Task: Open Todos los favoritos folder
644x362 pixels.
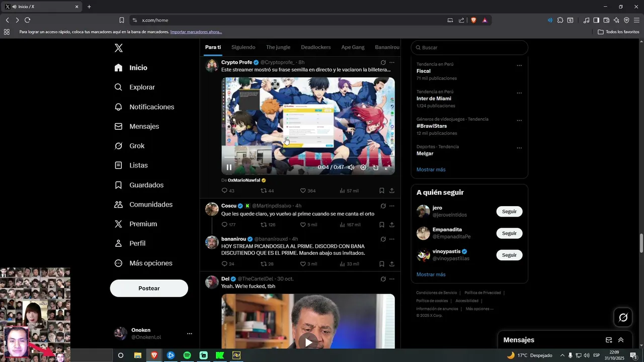Action: 618,32
